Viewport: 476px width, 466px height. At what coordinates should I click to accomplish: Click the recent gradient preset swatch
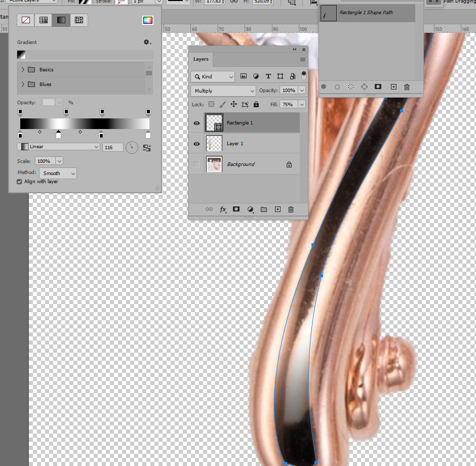[x=21, y=55]
